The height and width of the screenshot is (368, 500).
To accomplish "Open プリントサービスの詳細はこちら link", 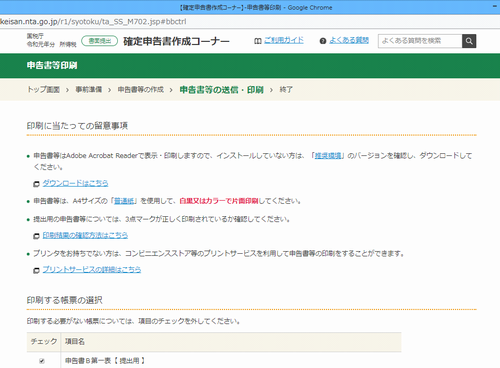I will point(92,269).
